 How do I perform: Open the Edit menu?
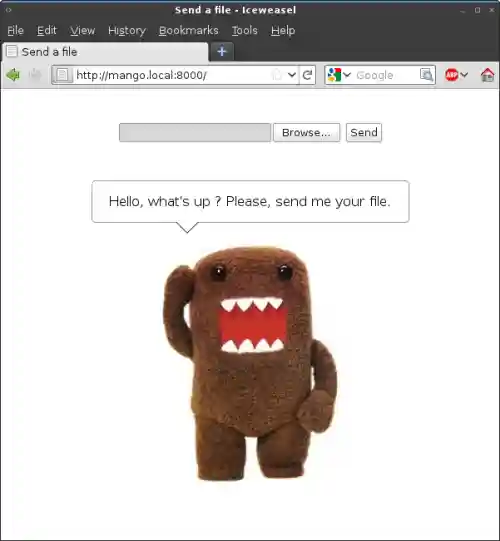[47, 30]
